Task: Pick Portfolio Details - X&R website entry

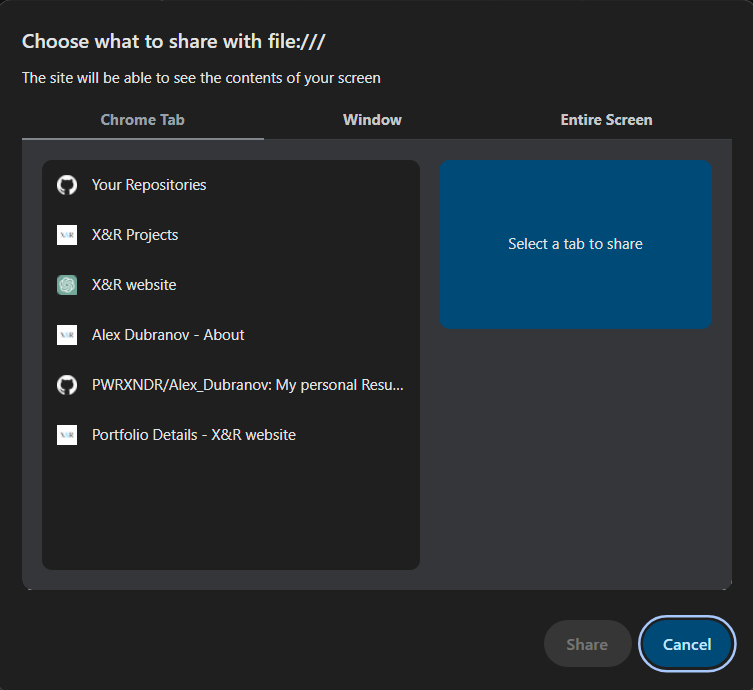Action: point(231,435)
